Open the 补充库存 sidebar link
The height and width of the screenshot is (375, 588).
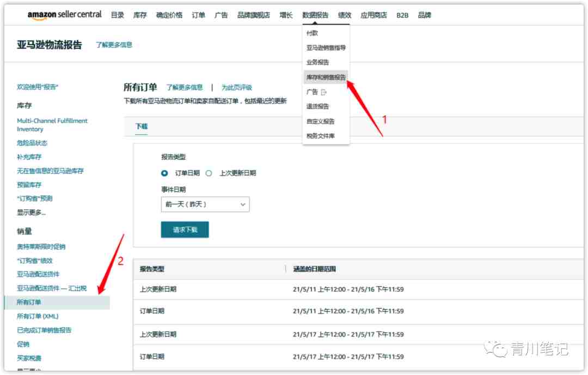pyautogui.click(x=29, y=157)
